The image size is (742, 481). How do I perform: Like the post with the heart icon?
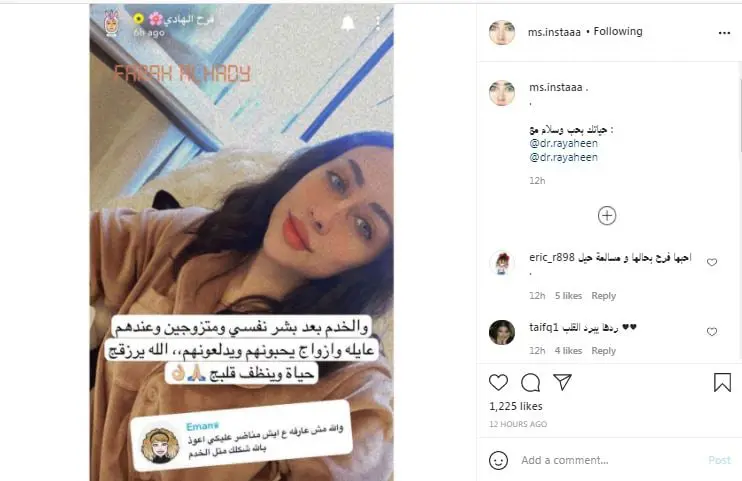[498, 382]
